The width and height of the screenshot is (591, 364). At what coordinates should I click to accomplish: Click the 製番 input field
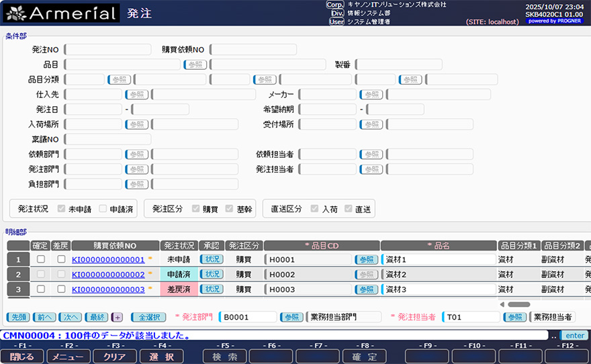[x=399, y=64]
